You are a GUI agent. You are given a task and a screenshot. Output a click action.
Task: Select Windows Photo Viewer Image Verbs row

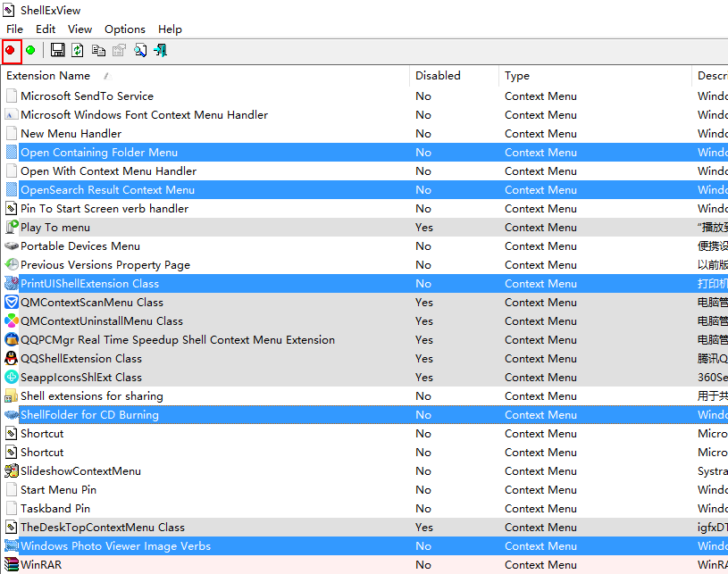point(364,546)
